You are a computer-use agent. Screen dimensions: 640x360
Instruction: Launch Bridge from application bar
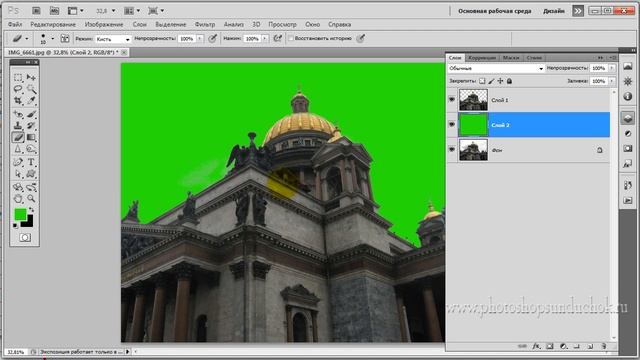[x=36, y=11]
